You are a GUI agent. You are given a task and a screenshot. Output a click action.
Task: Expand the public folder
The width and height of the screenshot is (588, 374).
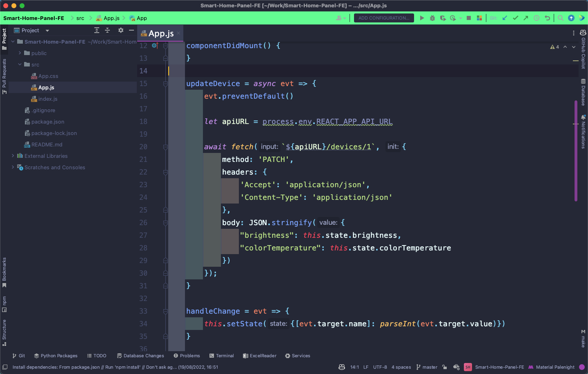20,53
